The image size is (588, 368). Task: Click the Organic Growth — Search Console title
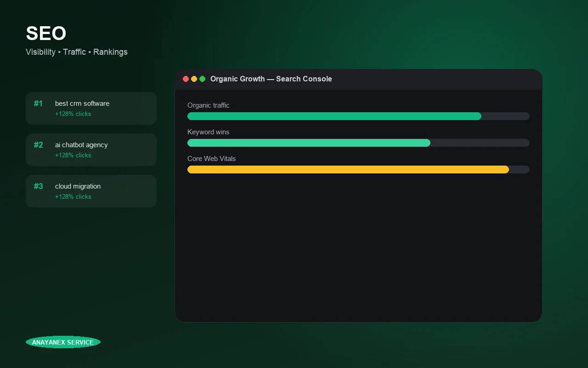[x=271, y=79]
